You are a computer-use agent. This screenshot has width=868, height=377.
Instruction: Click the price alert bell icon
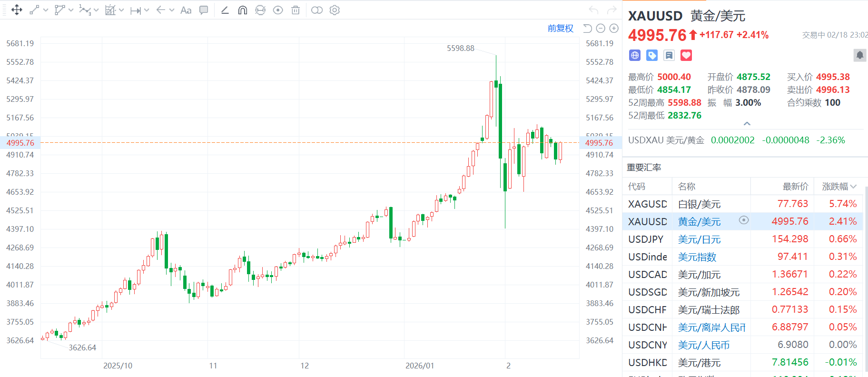pos(859,55)
